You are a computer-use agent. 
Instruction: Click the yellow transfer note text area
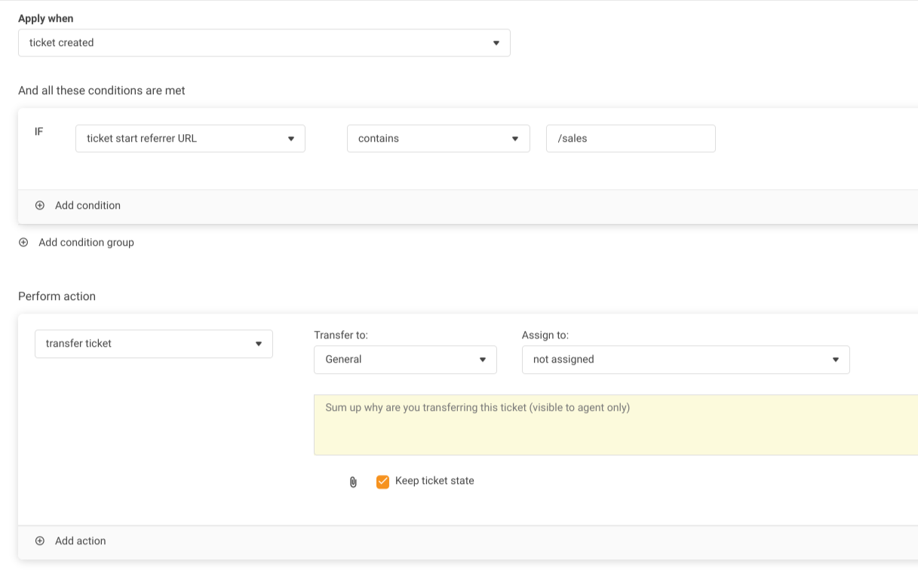615,425
